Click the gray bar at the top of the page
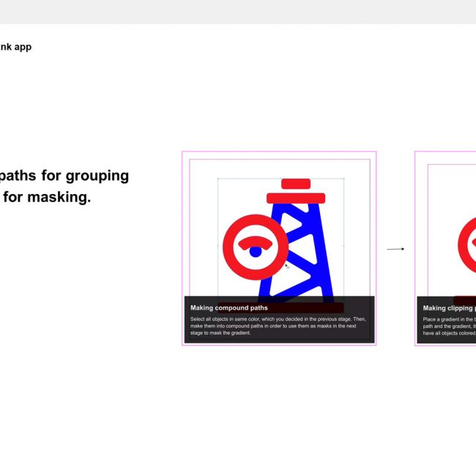Viewport: 476px width, 476px height. click(x=238, y=12)
